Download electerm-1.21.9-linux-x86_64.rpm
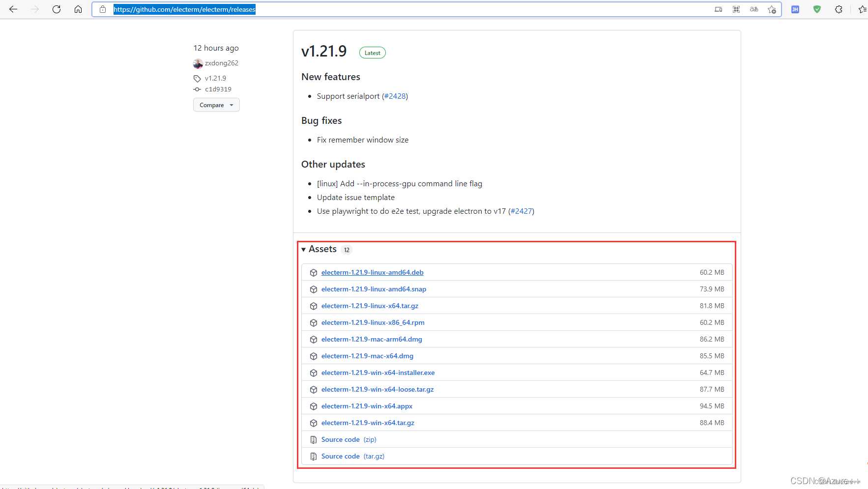The height and width of the screenshot is (489, 868). [x=373, y=322]
